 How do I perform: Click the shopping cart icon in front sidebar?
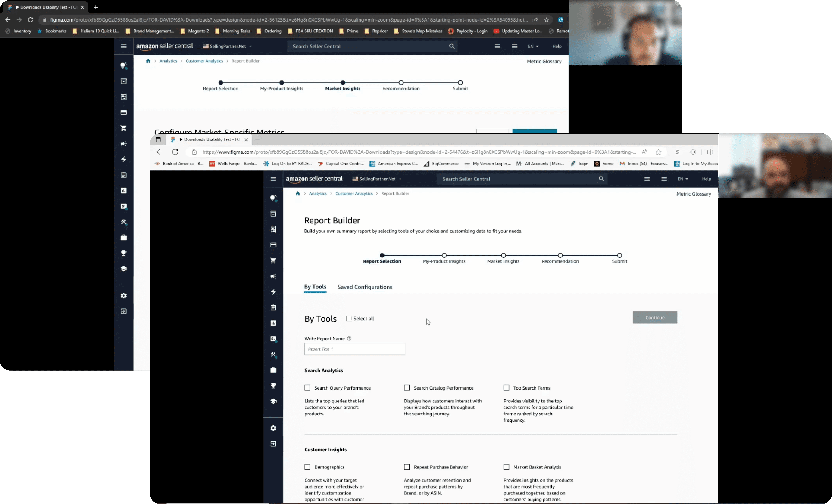coord(273,261)
